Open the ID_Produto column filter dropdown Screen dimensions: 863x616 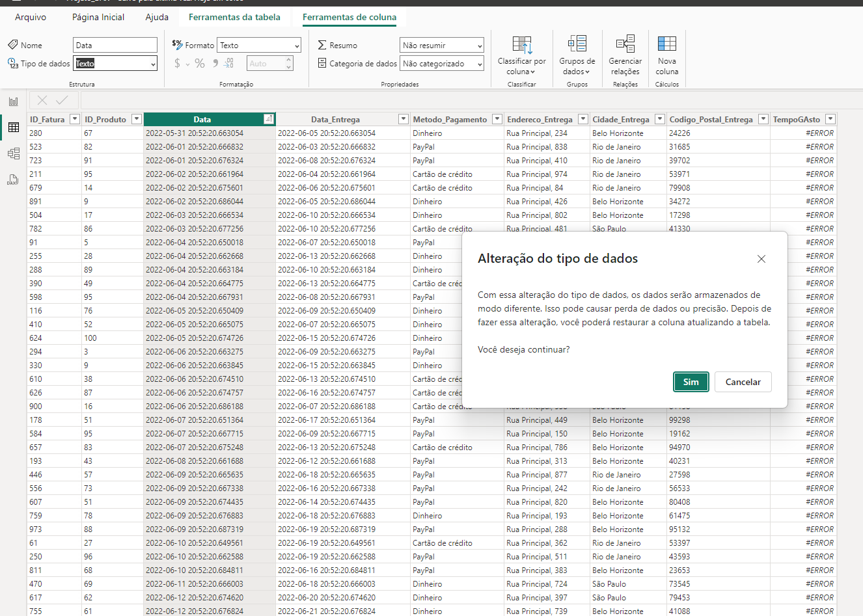(x=137, y=119)
